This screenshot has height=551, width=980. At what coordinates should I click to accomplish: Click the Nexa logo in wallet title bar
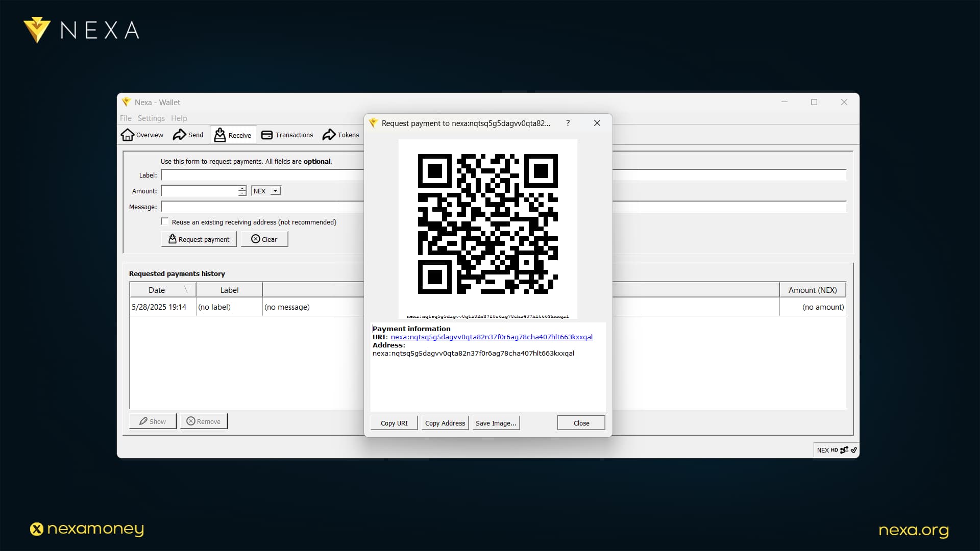(x=126, y=102)
